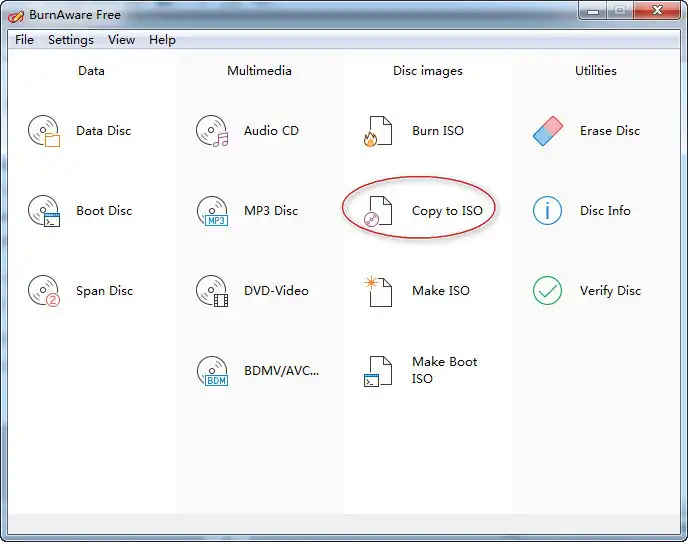This screenshot has width=688, height=542.
Task: Select the Span Disc icon
Action: 44,291
